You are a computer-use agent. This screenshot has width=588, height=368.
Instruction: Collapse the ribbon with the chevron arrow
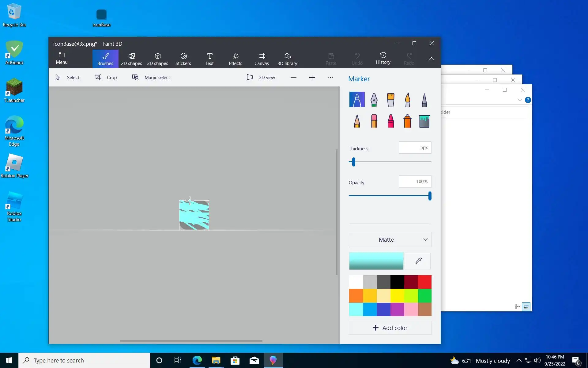pos(431,59)
